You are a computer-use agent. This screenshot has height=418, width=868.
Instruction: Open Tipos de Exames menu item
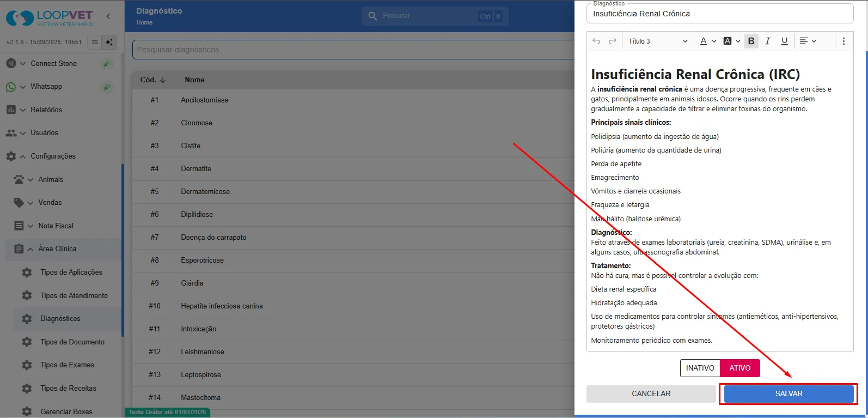[67, 365]
